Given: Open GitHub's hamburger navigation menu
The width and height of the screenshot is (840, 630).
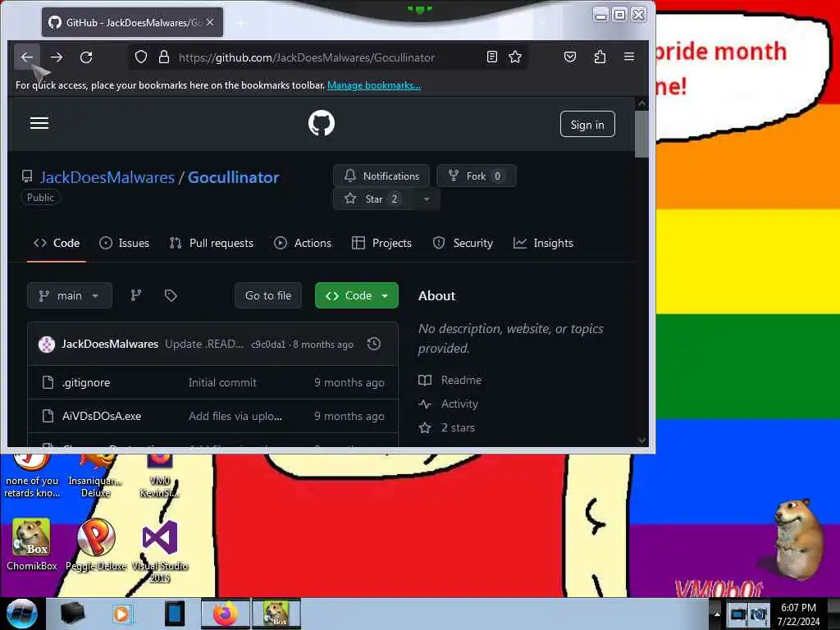Looking at the screenshot, I should [39, 123].
